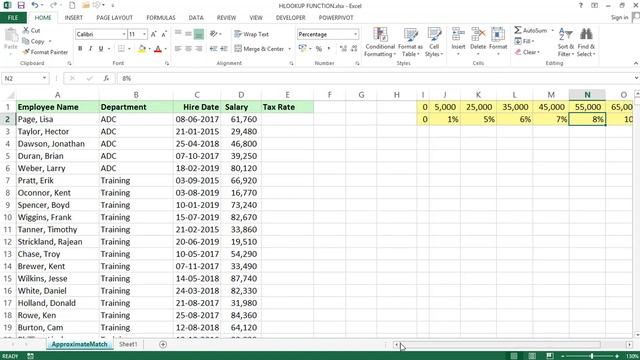Select the cell 'Weber, Larry'
The width and height of the screenshot is (640, 360).
pyautogui.click(x=58, y=168)
